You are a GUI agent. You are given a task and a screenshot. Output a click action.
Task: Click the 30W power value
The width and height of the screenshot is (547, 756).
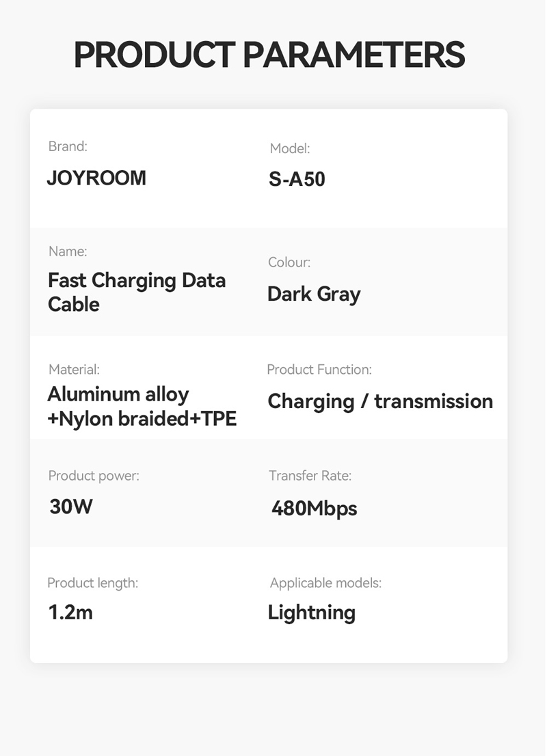(71, 507)
